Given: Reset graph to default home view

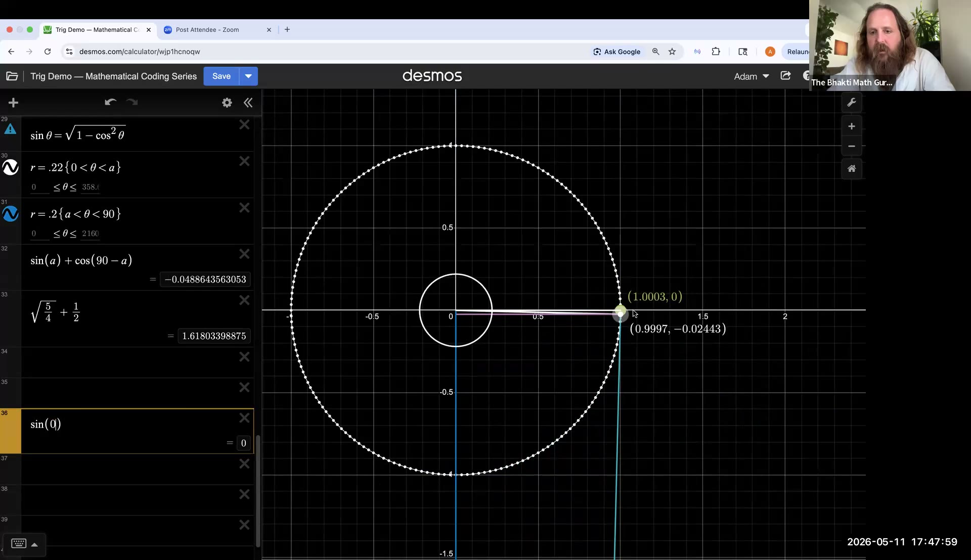Looking at the screenshot, I should pos(852,169).
